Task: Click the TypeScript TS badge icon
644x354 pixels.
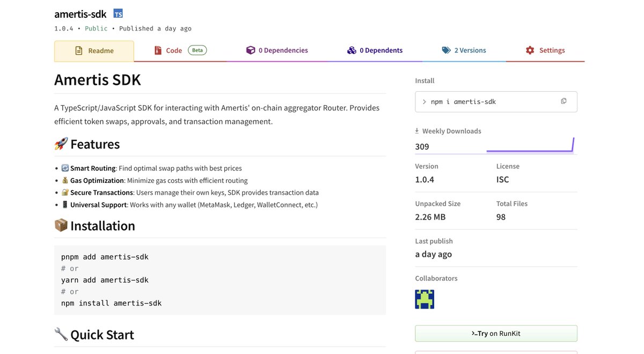Action: [x=118, y=14]
